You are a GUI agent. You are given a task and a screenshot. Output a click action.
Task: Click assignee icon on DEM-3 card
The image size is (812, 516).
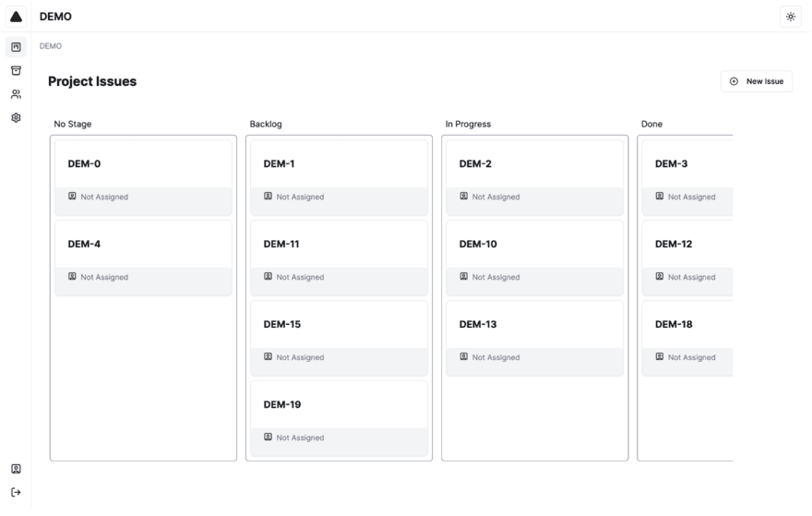point(659,196)
